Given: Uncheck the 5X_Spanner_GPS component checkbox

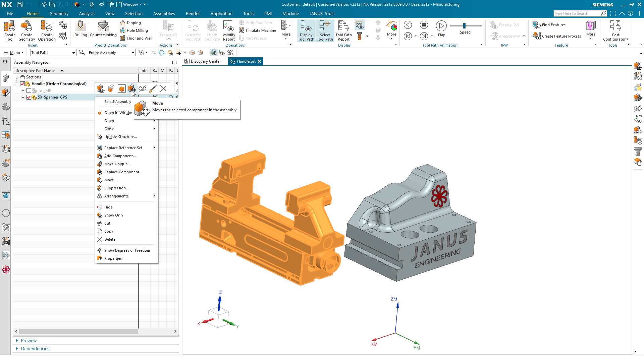Looking at the screenshot, I should 29,97.
